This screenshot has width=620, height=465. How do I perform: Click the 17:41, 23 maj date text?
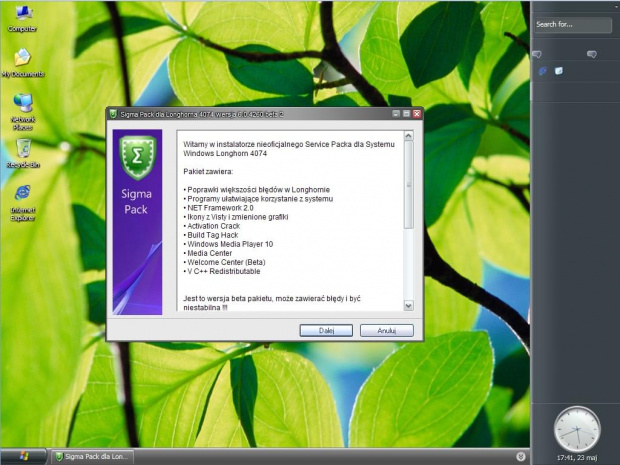coord(577,458)
